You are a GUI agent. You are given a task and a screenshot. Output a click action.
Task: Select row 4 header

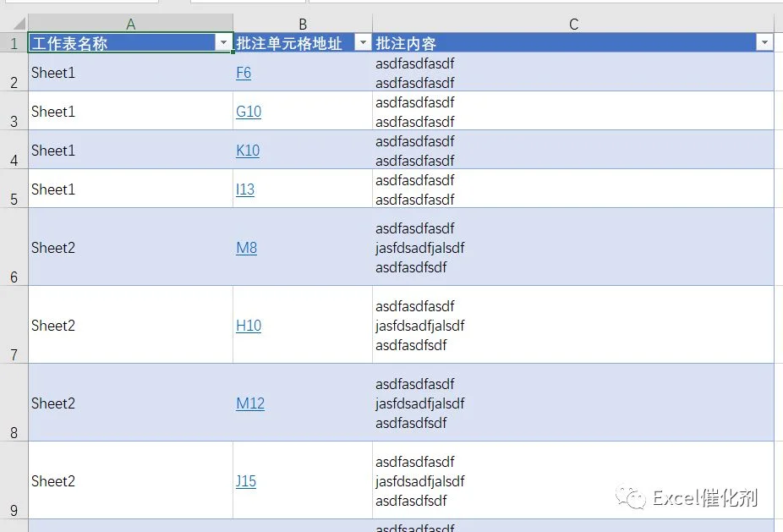(14, 150)
